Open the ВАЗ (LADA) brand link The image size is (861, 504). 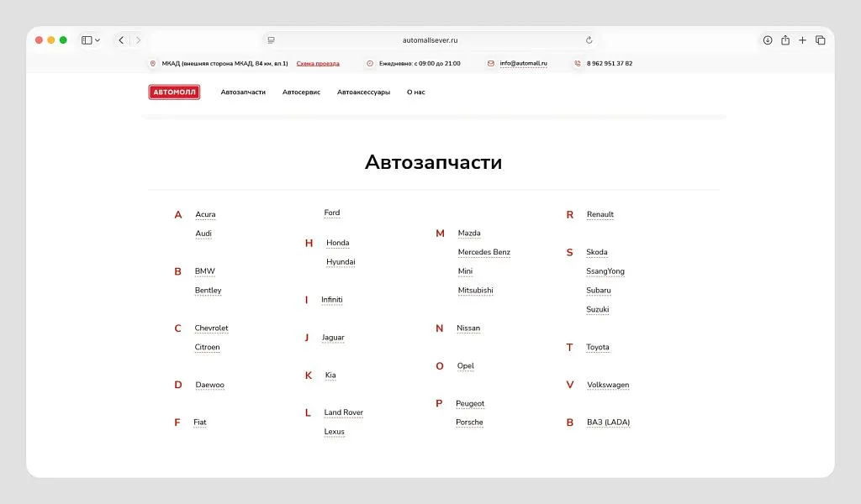[x=609, y=423]
